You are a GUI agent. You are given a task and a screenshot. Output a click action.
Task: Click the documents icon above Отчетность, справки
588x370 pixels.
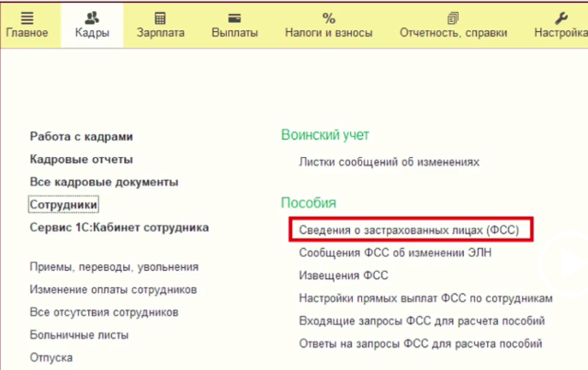pos(452,17)
